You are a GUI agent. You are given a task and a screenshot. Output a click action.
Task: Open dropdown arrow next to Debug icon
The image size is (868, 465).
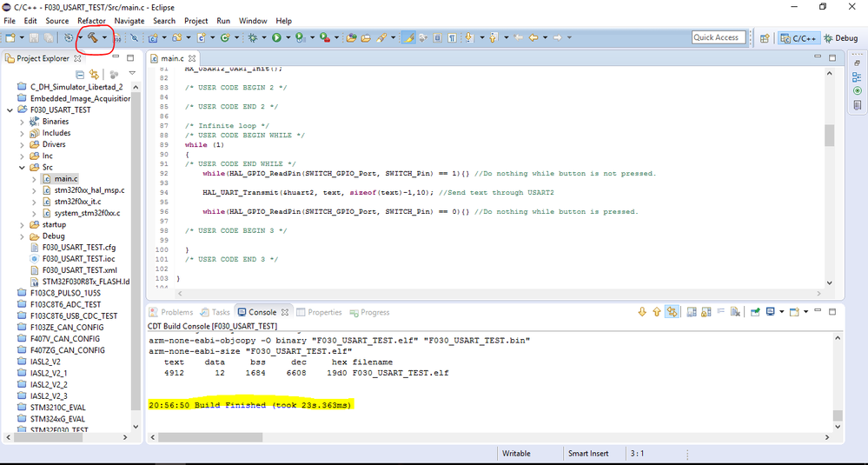tap(264, 37)
